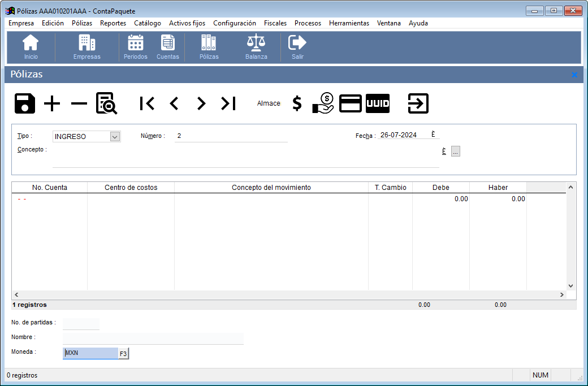
Task: Click the hand holding coin icon
Action: click(x=323, y=103)
